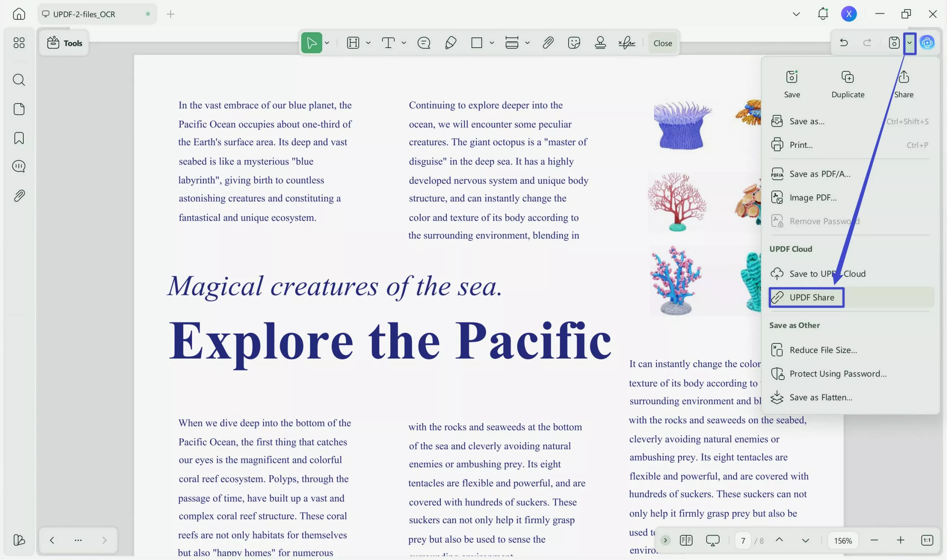947x560 pixels.
Task: Select the Signature tool
Action: pyautogui.click(x=627, y=43)
